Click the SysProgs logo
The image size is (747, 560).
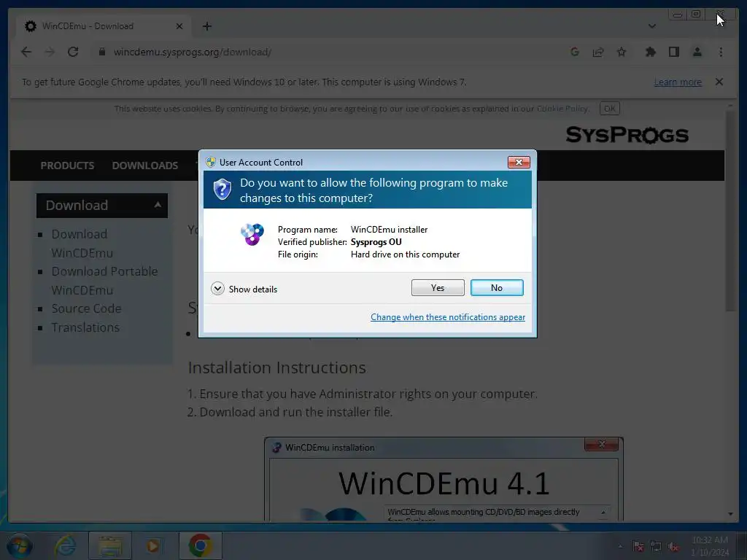[627, 135]
